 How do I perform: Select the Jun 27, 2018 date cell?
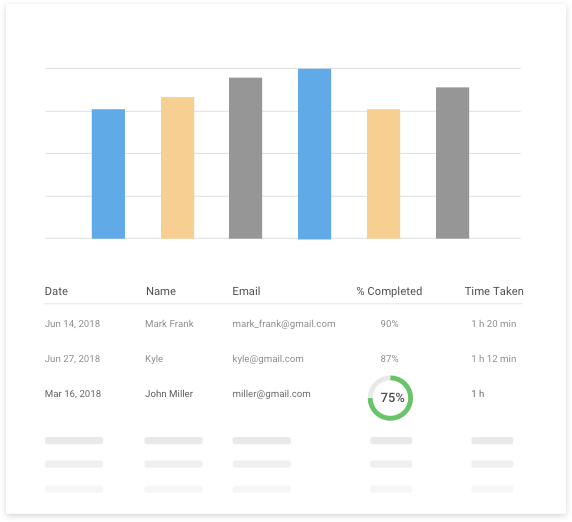pos(72,359)
